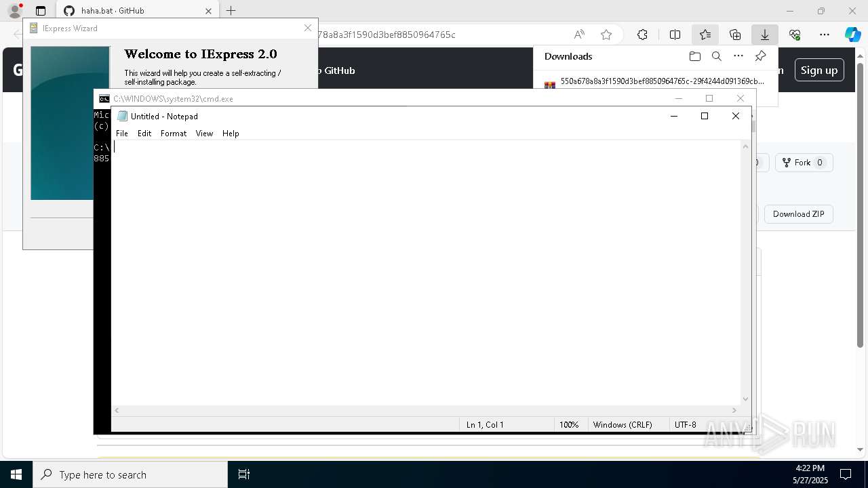Image resolution: width=868 pixels, height=488 pixels.
Task: Open the Windows Start menu
Action: pyautogui.click(x=16, y=474)
